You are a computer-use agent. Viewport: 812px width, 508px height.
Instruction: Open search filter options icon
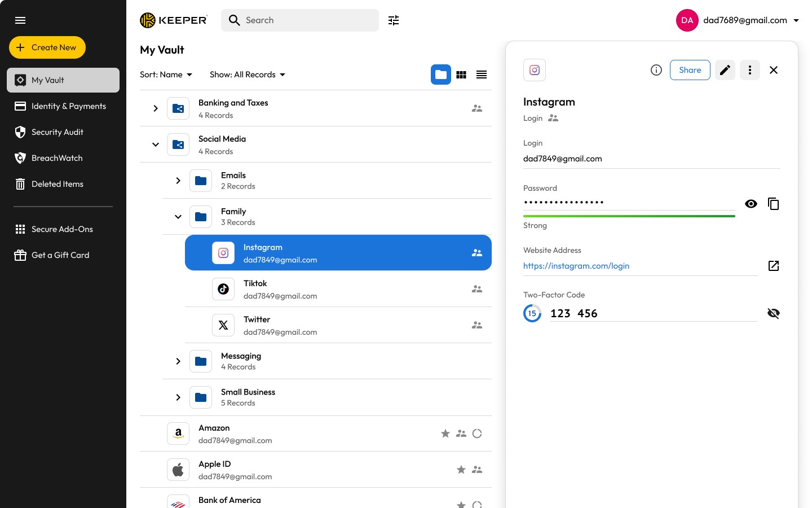393,20
